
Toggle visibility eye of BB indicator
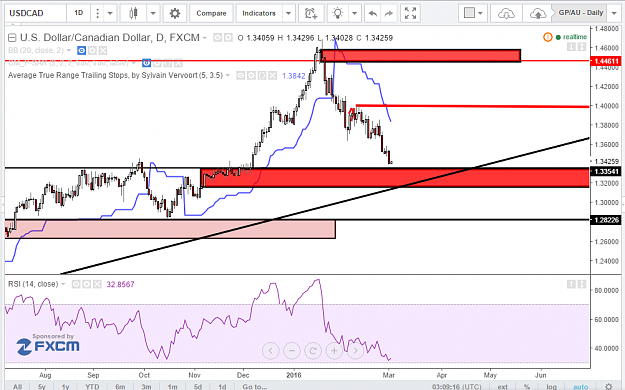pos(81,51)
